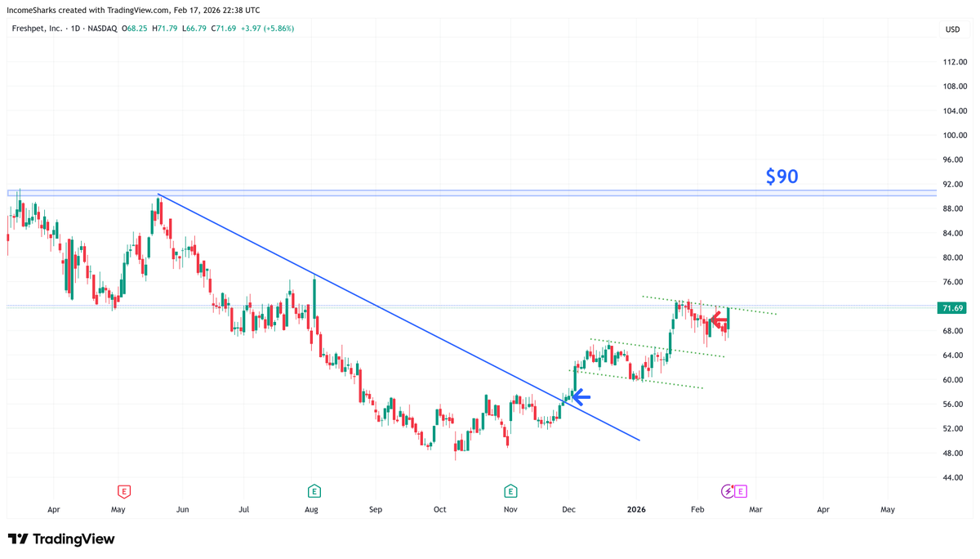Viewport: 980px width, 559px height.
Task: Click the close value C71.69
Action: 225,29
